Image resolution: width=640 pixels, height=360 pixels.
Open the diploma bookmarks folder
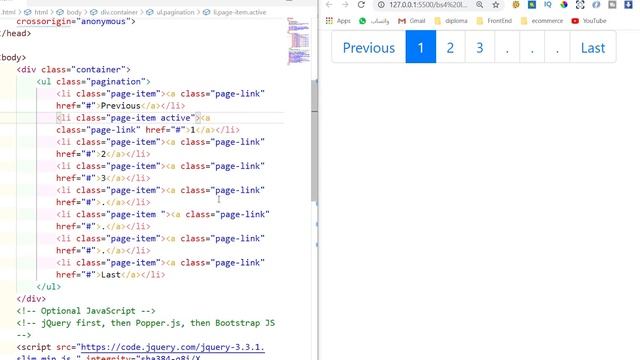coord(451,21)
